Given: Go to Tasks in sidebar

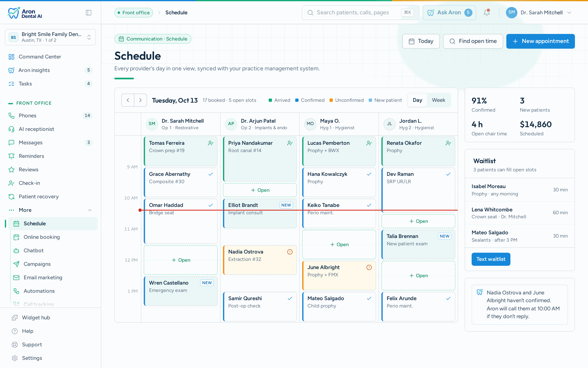Looking at the screenshot, I should click(51, 84).
